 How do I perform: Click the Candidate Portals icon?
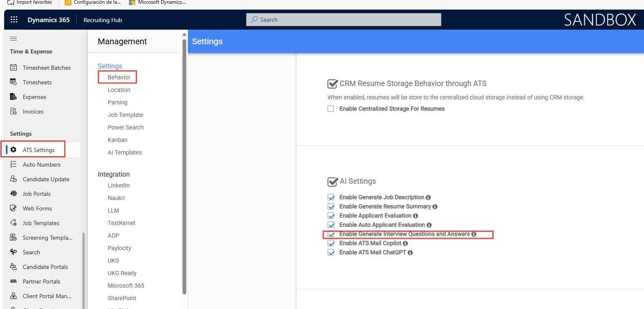point(13,267)
